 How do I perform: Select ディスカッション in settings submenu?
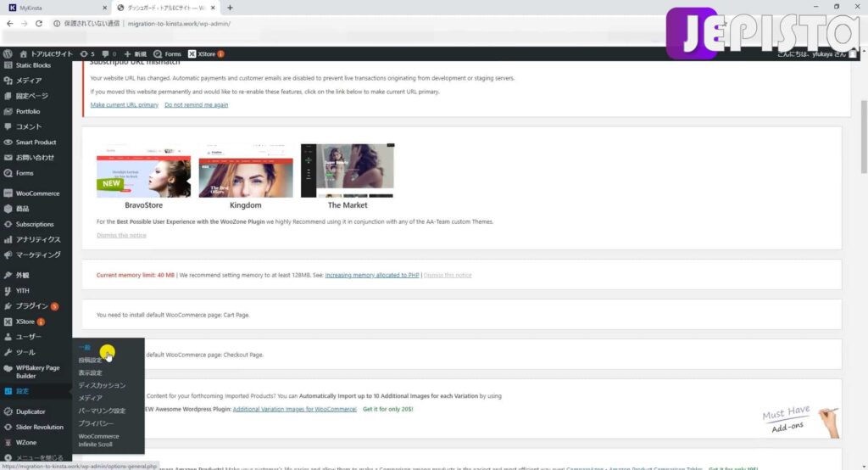[x=102, y=385]
